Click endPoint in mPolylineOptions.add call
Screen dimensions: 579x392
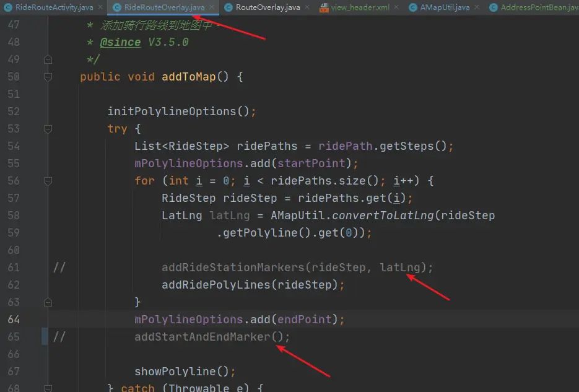click(304, 320)
